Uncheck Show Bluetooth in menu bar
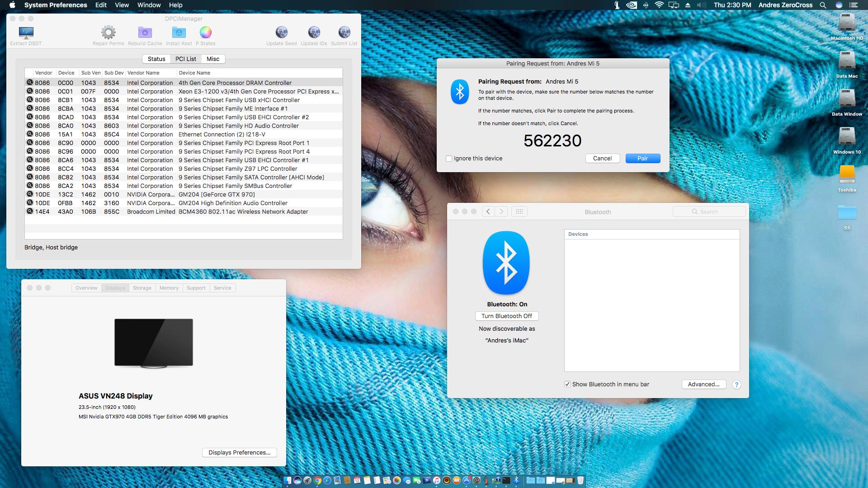 point(567,385)
